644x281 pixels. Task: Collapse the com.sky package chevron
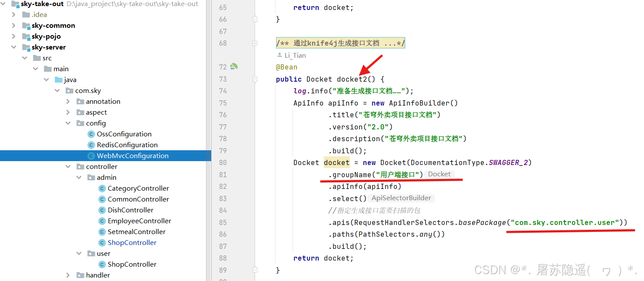point(57,91)
